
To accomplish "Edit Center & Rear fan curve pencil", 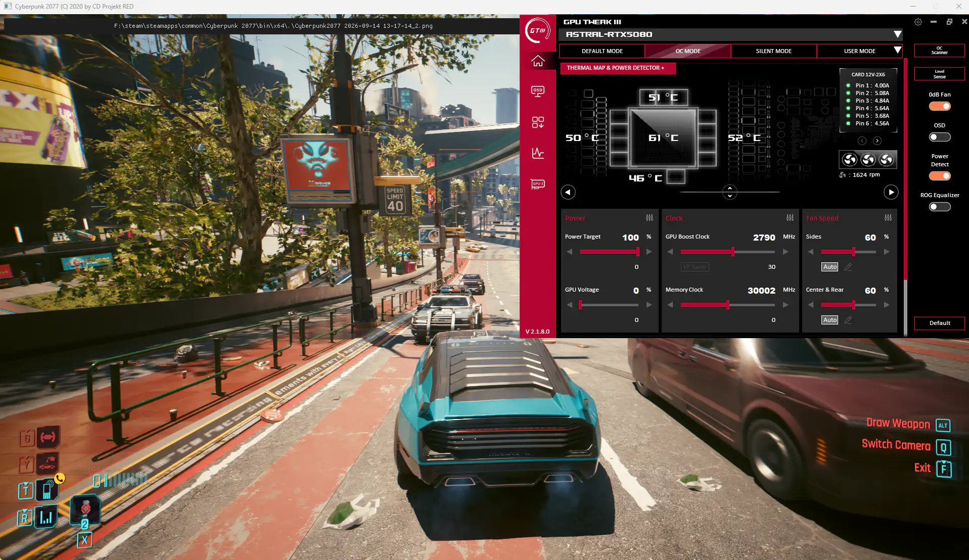I will (848, 320).
